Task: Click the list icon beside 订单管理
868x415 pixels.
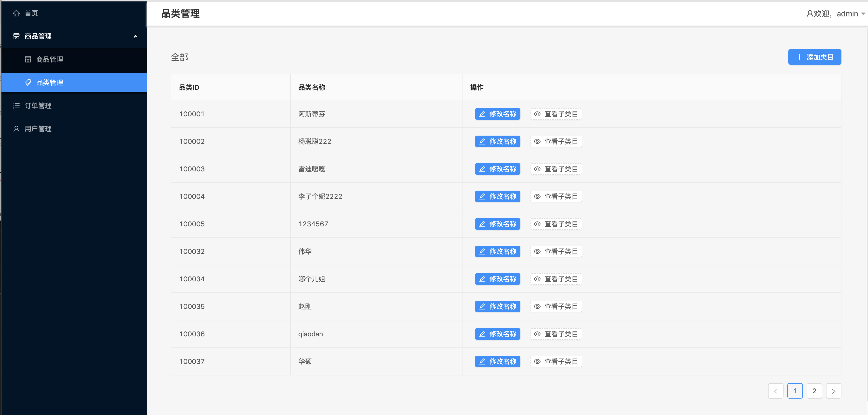Action: (16, 106)
